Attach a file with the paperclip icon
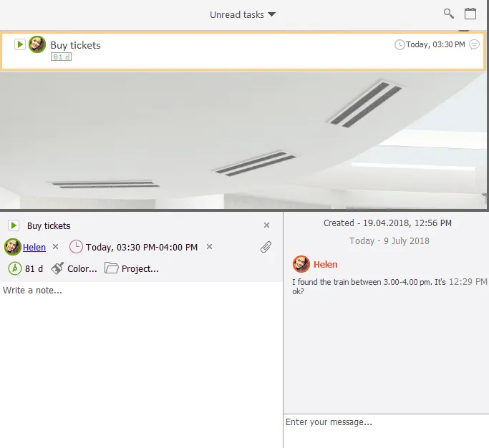This screenshot has width=489, height=448. coord(266,247)
